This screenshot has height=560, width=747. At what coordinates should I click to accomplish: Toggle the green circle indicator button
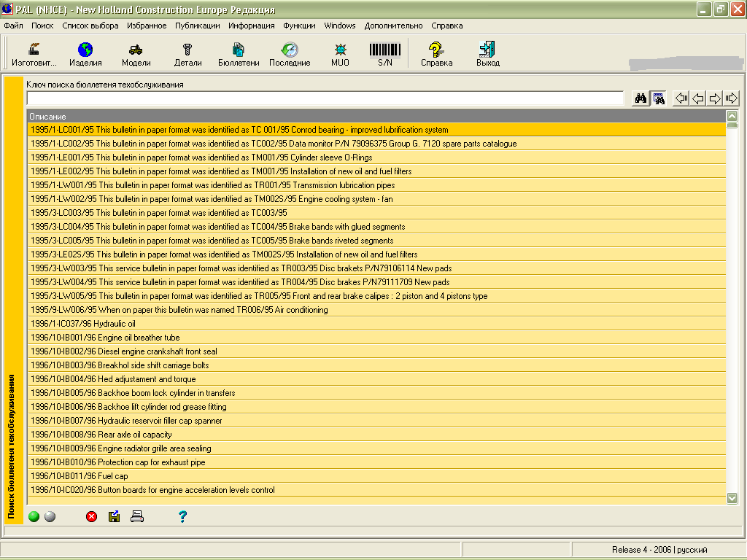pos(34,517)
